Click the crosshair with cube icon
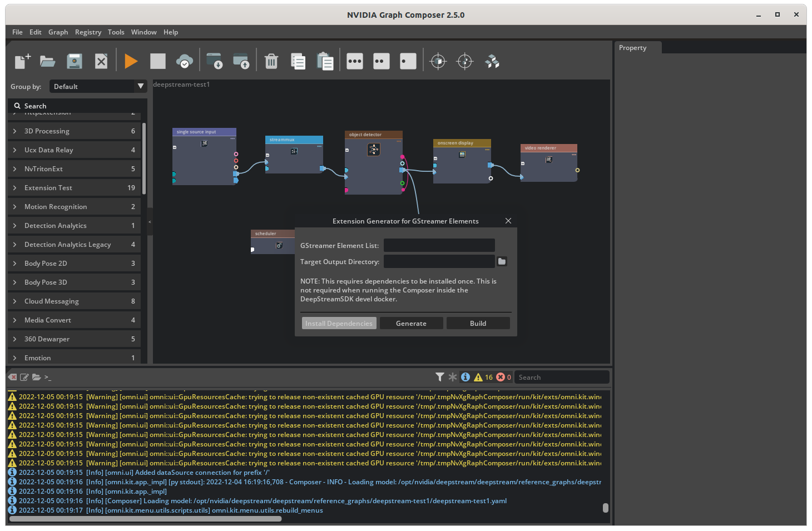Viewport: 812px width, 531px height. [x=438, y=61]
